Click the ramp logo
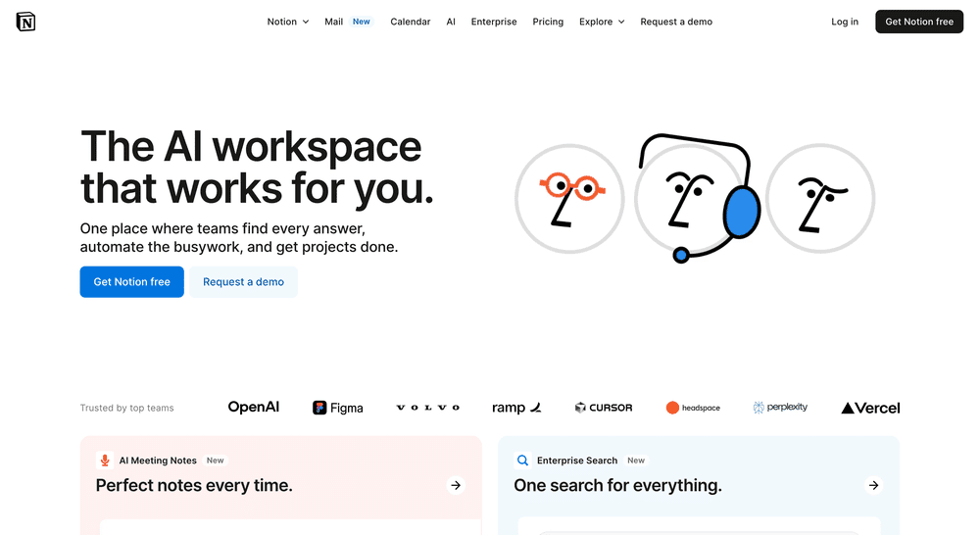Viewport: 980px width, 535px height. 516,409
